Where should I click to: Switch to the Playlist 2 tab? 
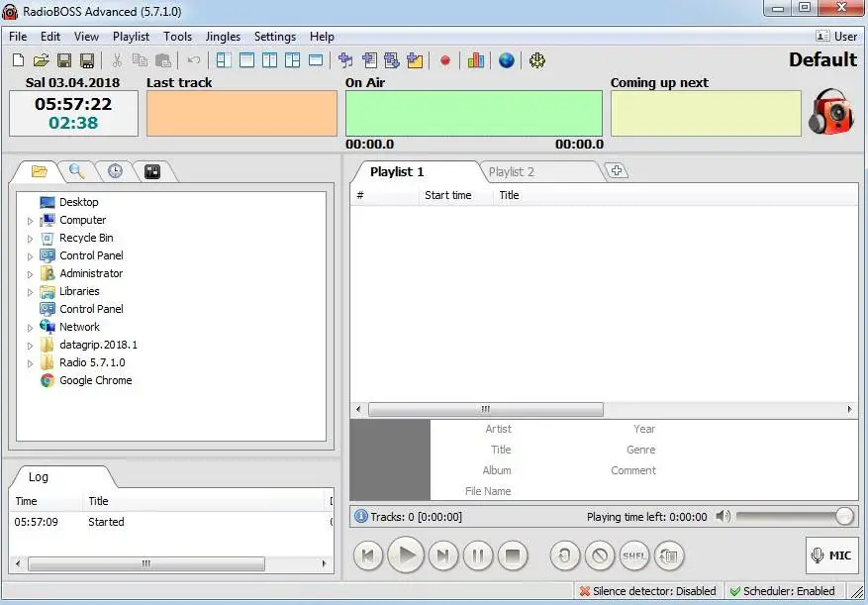tap(512, 171)
